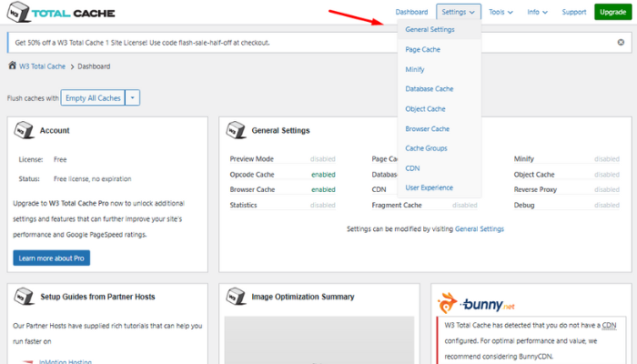Click the Account panel cube icon
637x364 pixels.
click(25, 130)
